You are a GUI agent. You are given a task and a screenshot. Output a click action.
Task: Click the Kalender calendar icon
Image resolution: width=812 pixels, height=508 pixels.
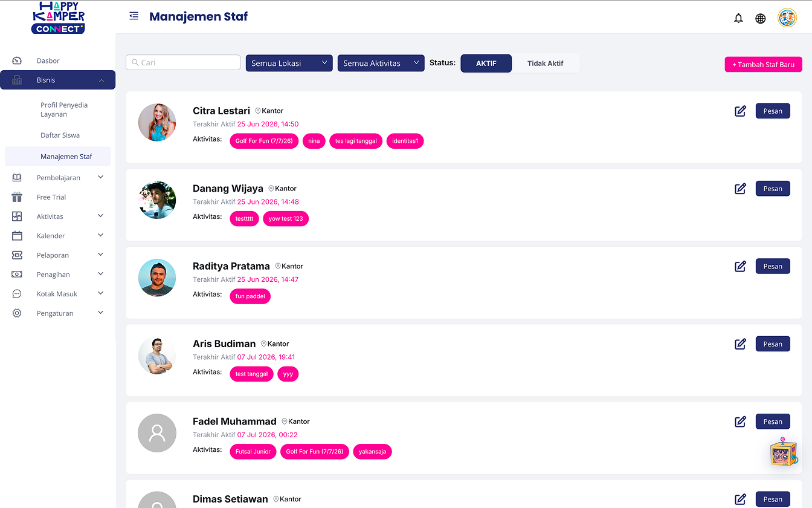pos(17,236)
